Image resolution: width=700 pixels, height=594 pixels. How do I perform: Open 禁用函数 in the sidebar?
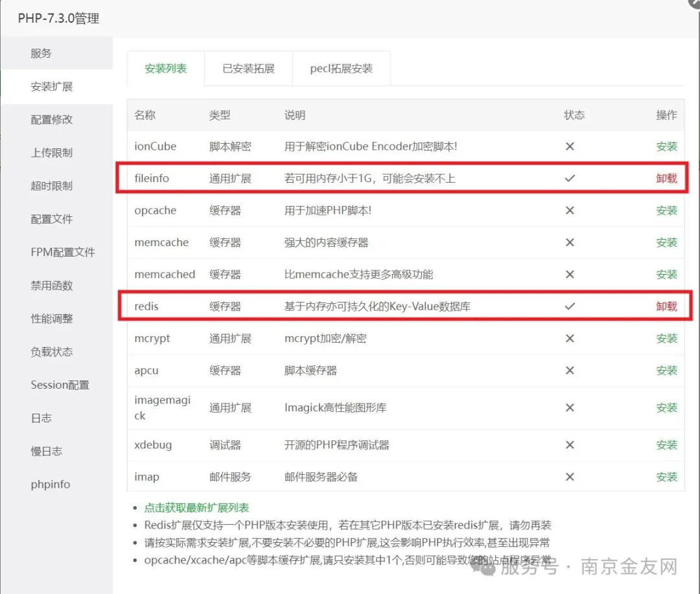tap(56, 285)
